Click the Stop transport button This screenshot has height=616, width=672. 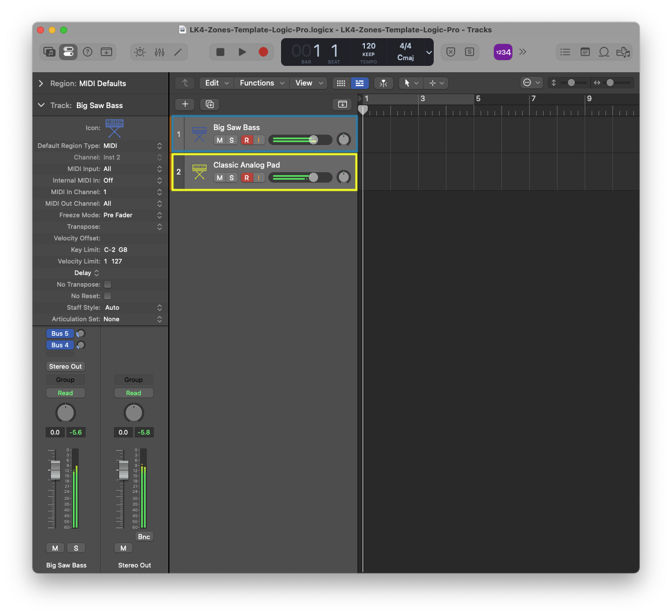220,52
